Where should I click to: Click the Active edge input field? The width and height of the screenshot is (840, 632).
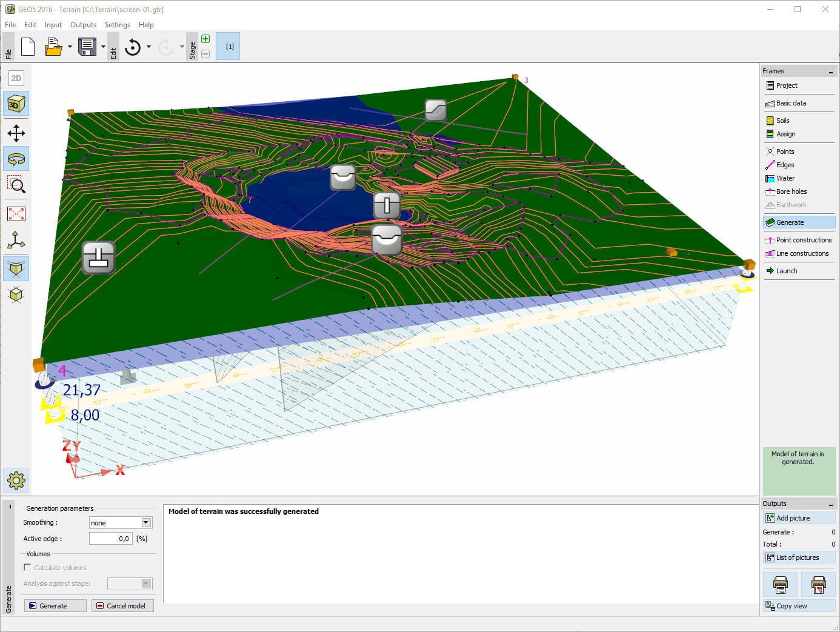(x=110, y=538)
